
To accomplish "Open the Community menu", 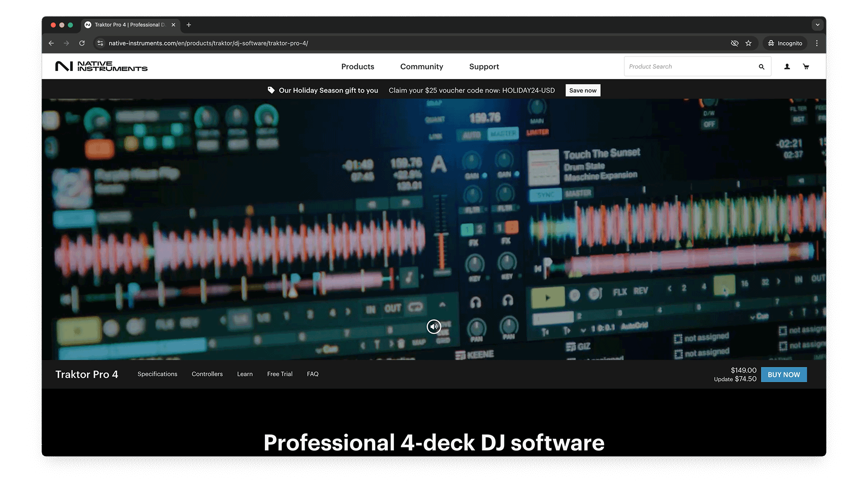I will coord(421,66).
